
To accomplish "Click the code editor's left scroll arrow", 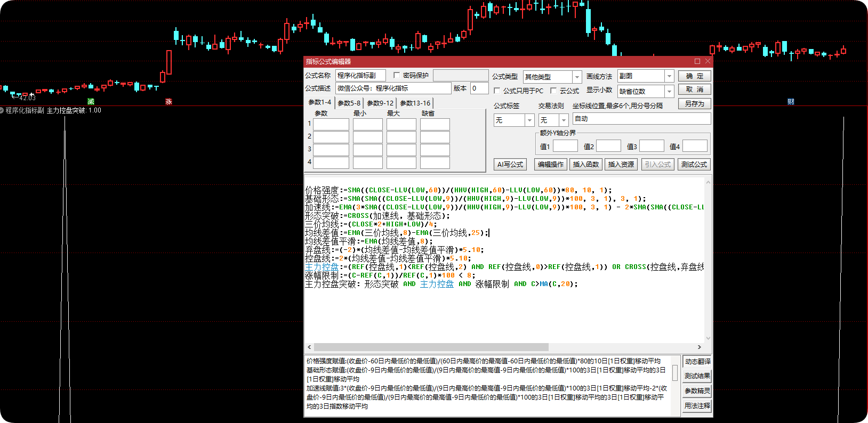I will pos(309,347).
